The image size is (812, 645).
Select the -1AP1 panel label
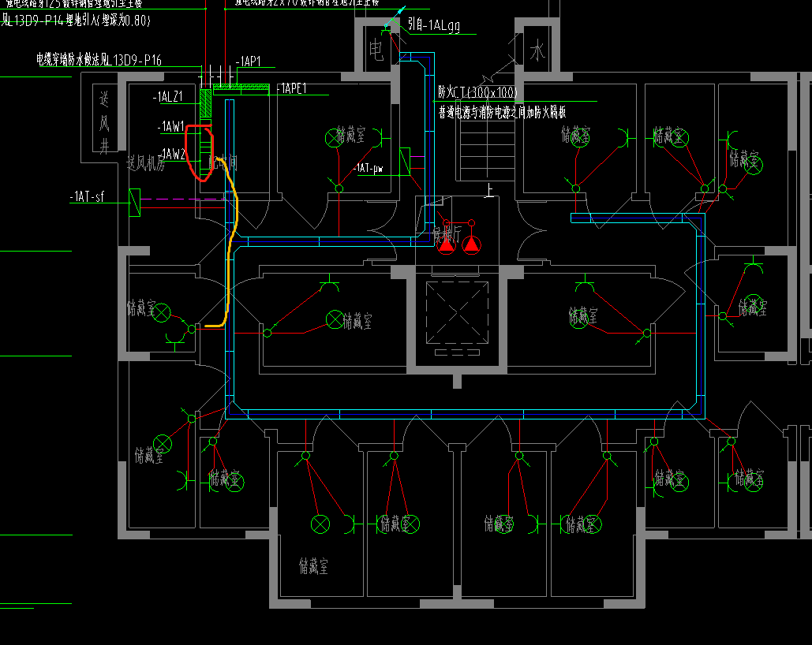coord(249,62)
